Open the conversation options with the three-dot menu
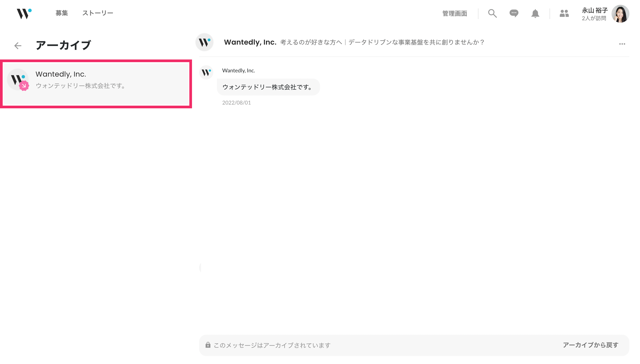The width and height of the screenshot is (640, 364). point(622,44)
